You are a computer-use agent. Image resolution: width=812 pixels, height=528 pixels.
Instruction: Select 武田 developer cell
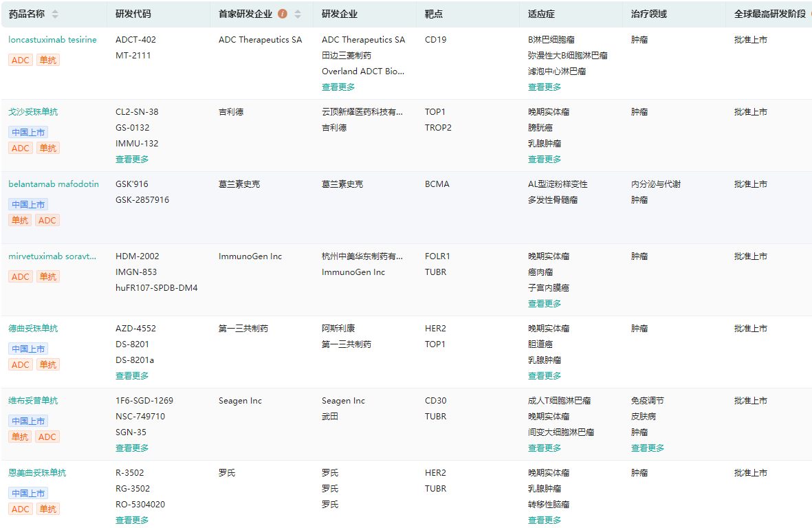coord(330,416)
